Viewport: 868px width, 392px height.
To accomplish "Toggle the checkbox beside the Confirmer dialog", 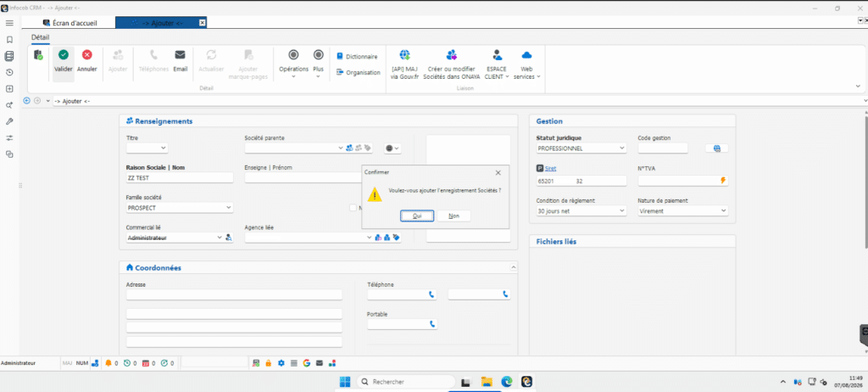I will point(353,207).
